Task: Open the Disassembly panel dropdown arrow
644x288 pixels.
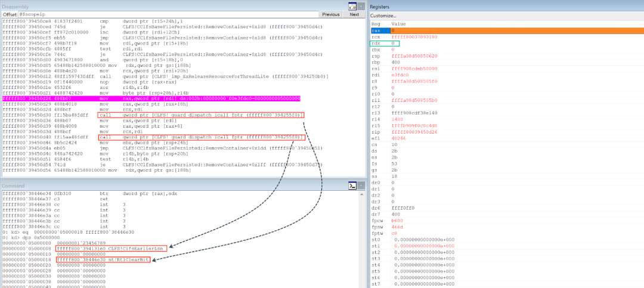Action: [361, 5]
